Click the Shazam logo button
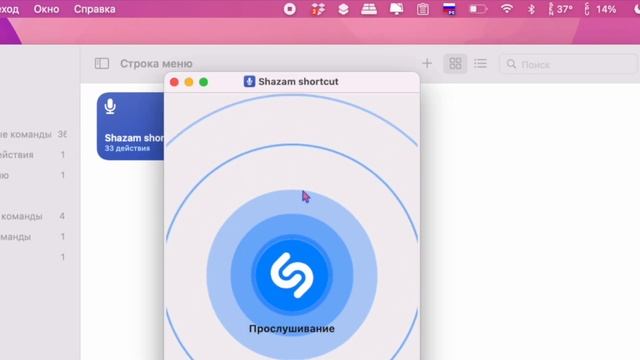 pos(292,275)
